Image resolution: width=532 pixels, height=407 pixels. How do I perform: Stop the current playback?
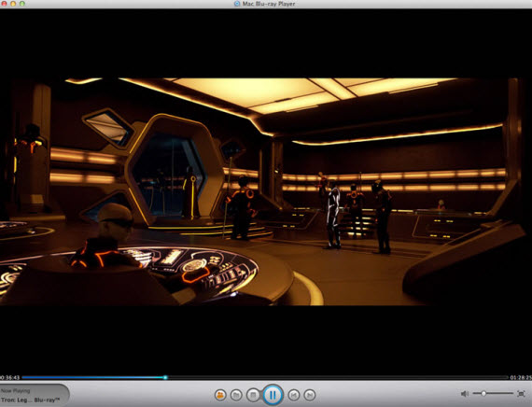[253, 395]
